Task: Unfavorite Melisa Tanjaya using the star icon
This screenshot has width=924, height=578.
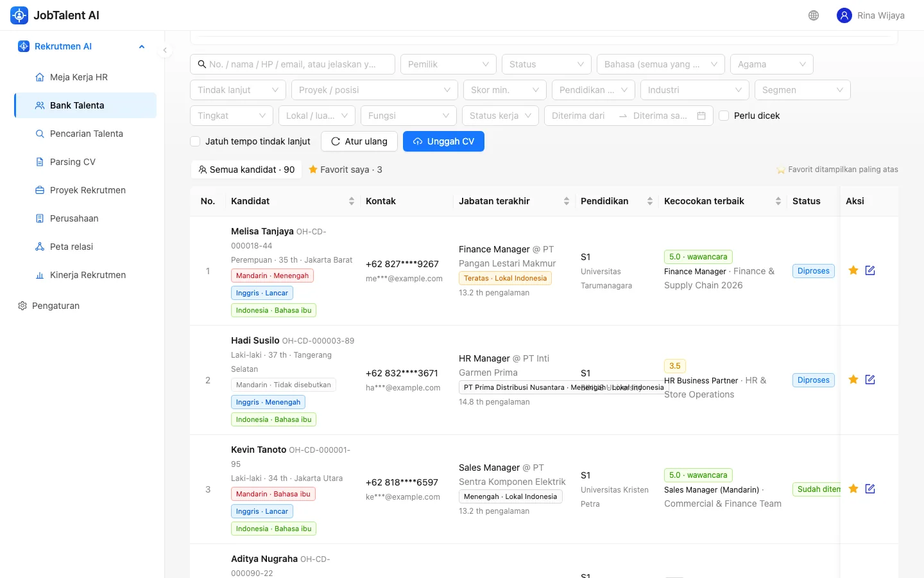Action: (x=853, y=270)
